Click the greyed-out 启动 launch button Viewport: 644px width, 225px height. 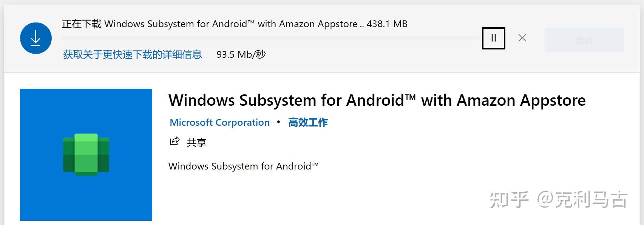click(584, 40)
